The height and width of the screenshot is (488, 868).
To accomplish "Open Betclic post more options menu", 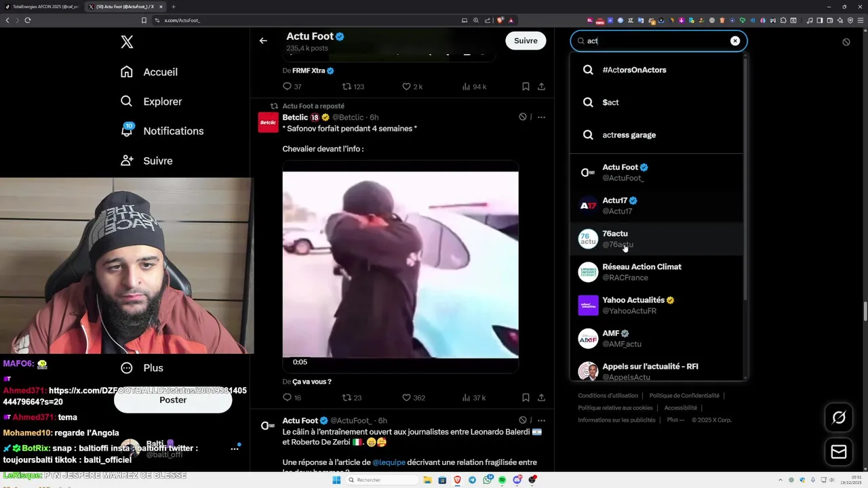I will (x=541, y=117).
